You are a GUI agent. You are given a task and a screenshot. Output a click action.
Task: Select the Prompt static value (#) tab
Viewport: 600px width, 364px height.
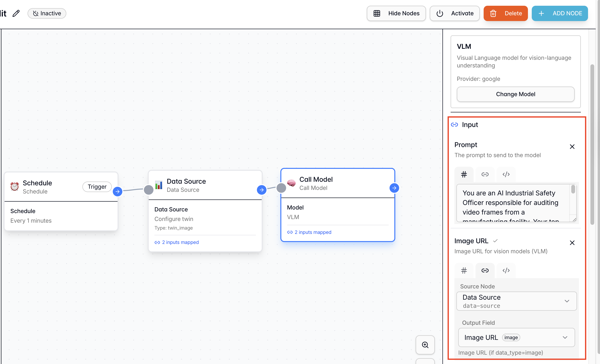click(464, 174)
